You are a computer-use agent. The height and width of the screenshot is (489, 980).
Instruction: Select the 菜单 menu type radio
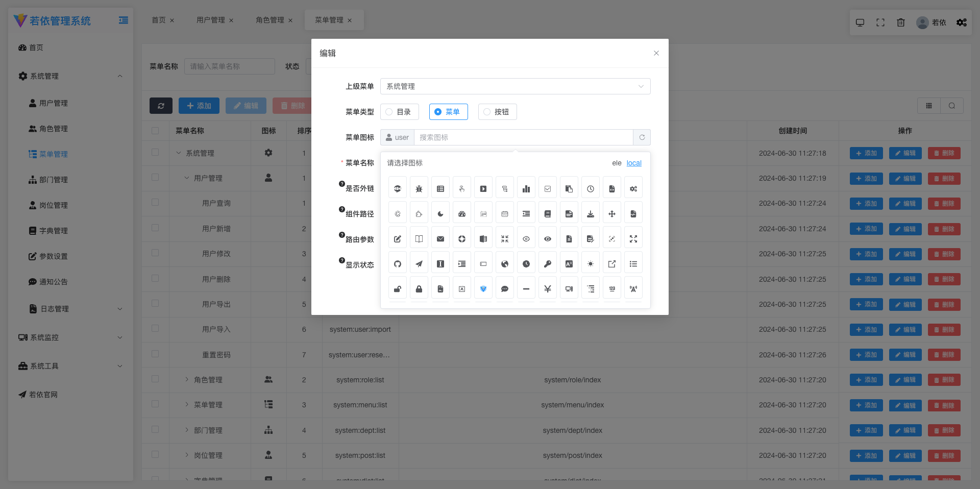click(x=448, y=112)
